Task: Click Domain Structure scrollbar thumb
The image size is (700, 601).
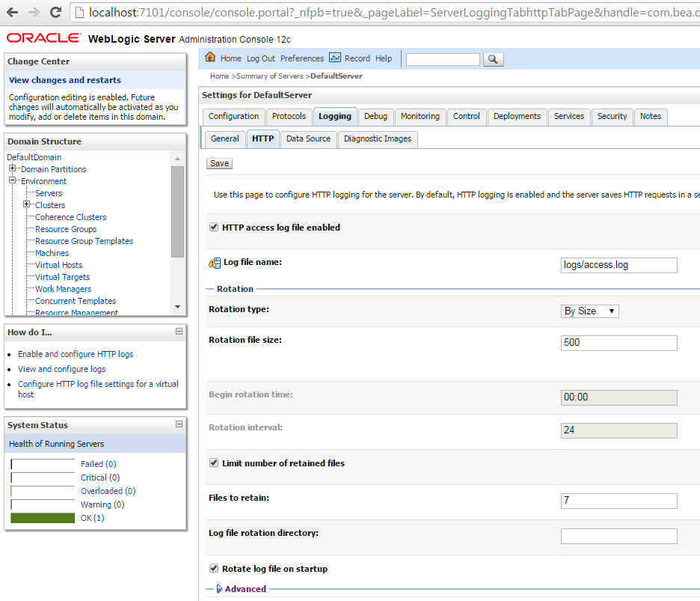Action: point(178,211)
